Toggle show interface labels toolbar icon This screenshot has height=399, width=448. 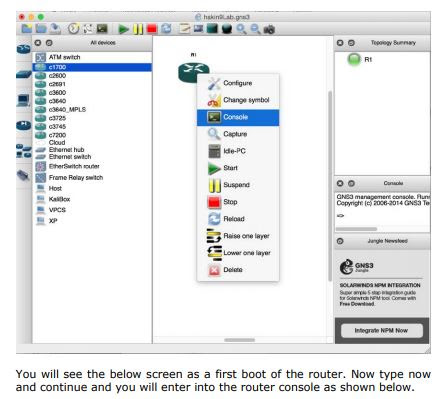88,29
